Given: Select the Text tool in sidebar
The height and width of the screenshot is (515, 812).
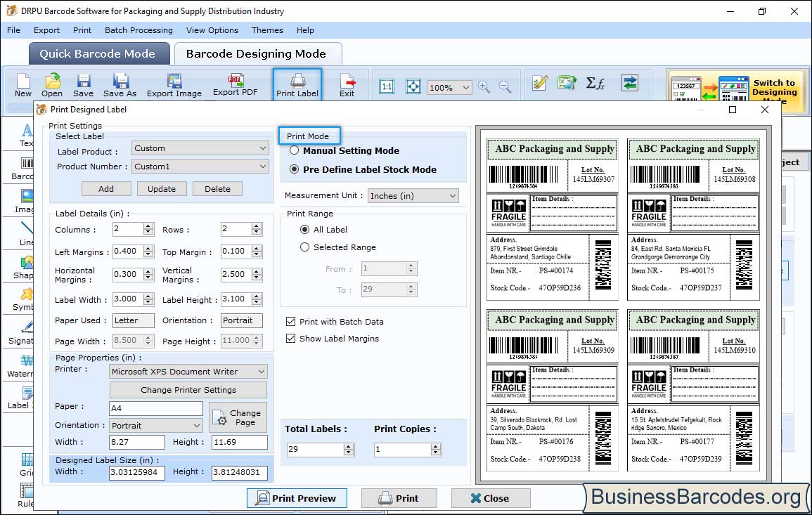Looking at the screenshot, I should (25, 136).
